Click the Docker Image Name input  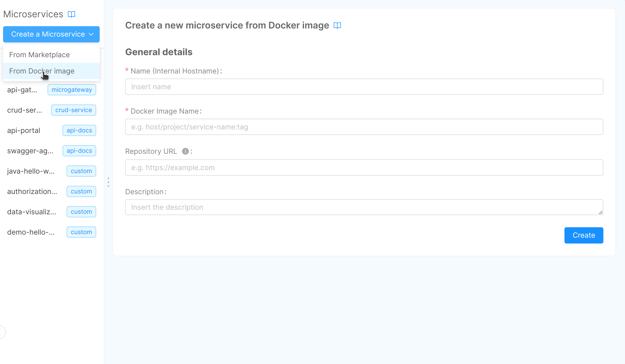(x=364, y=127)
